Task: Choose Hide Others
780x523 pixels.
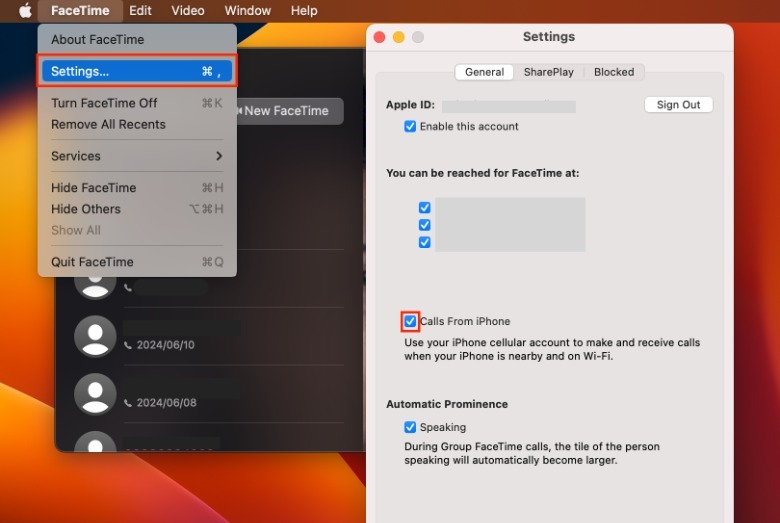Action: tap(137, 209)
